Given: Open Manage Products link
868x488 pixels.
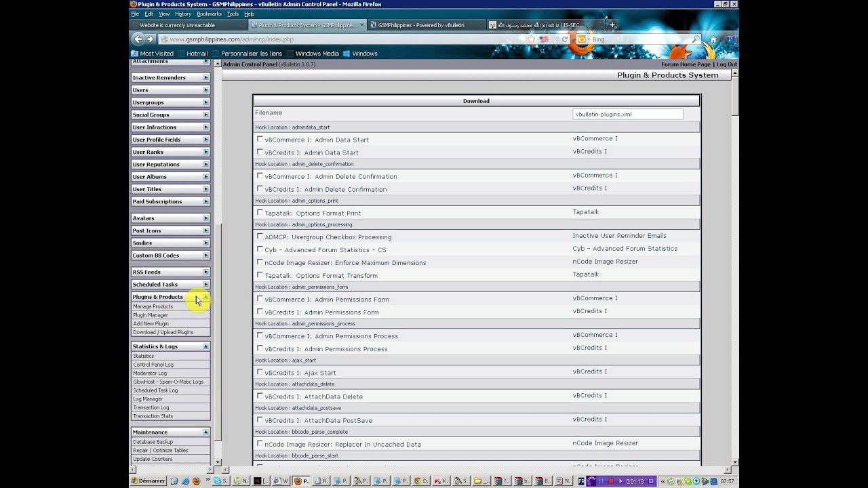Looking at the screenshot, I should (x=153, y=306).
